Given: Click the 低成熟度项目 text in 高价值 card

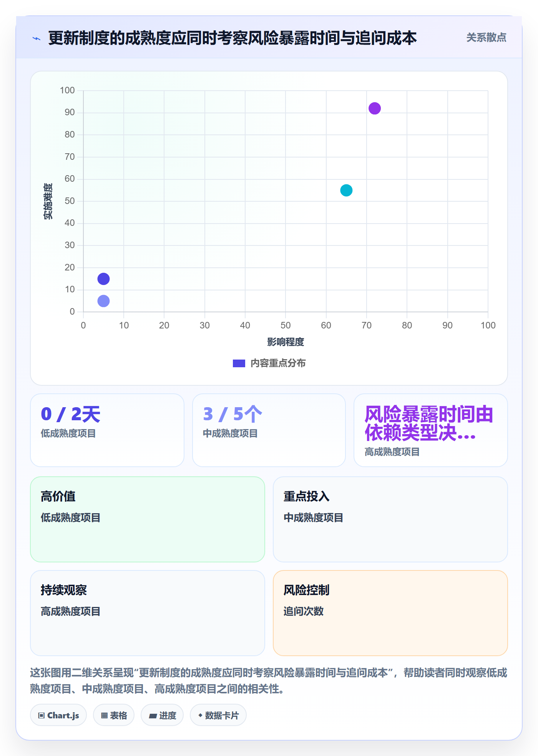Looking at the screenshot, I should click(71, 517).
